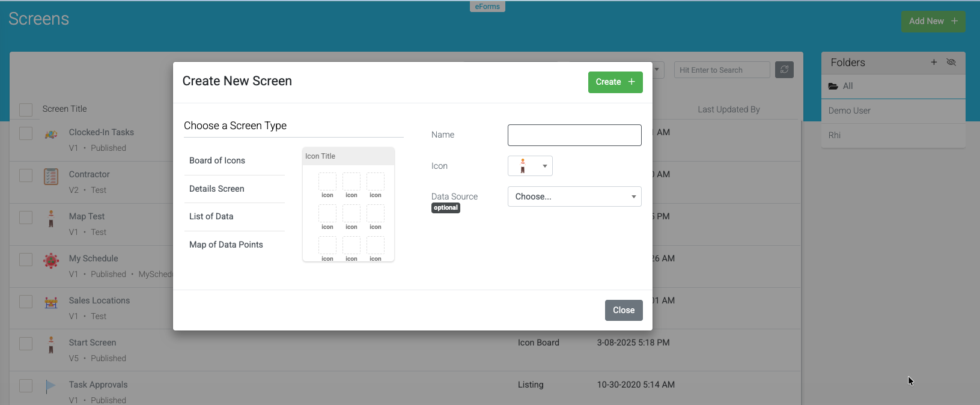Image resolution: width=980 pixels, height=405 pixels.
Task: Click the Sales Locations icon
Action: tap(51, 303)
